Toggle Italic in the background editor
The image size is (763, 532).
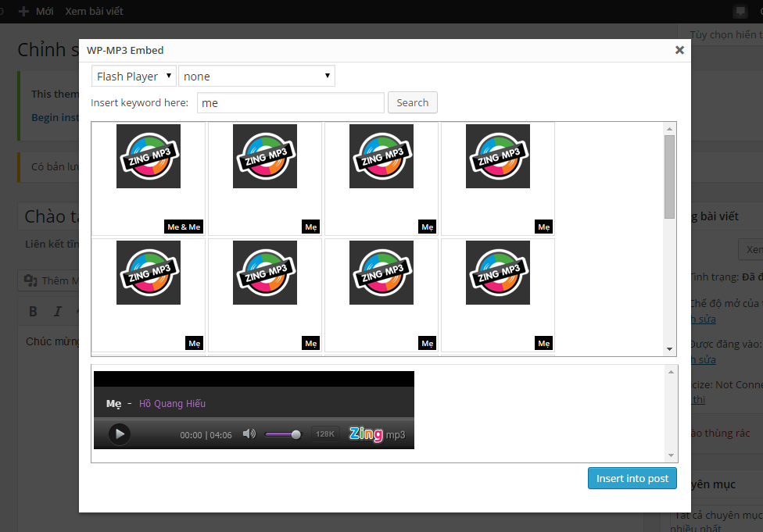57,312
